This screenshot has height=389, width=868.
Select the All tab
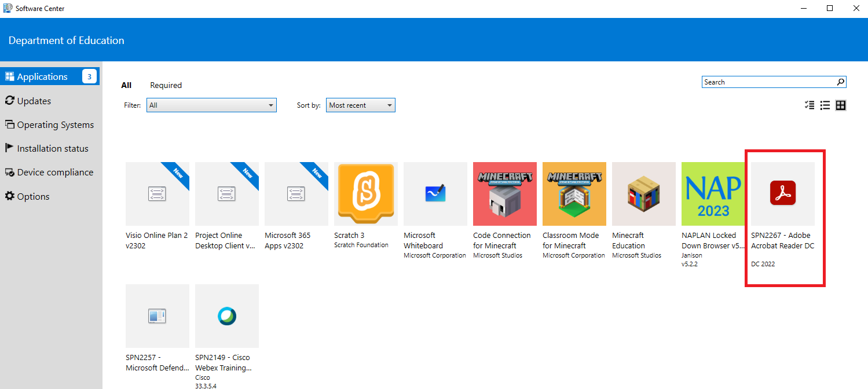[x=126, y=85]
